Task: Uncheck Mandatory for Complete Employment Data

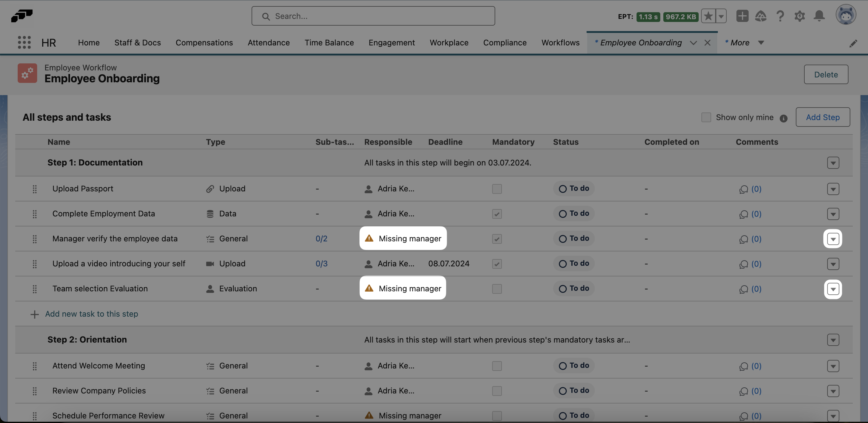Action: pos(497,214)
